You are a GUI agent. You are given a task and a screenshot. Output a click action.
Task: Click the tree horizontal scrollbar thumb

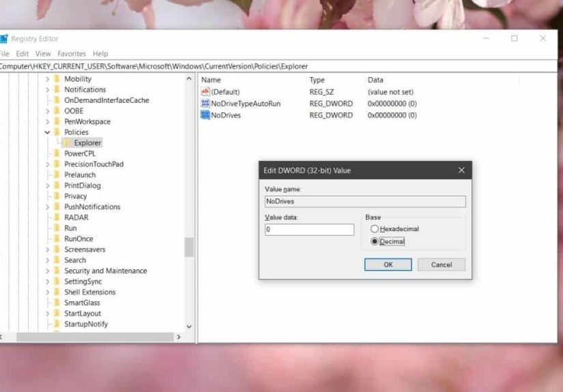(x=95, y=337)
